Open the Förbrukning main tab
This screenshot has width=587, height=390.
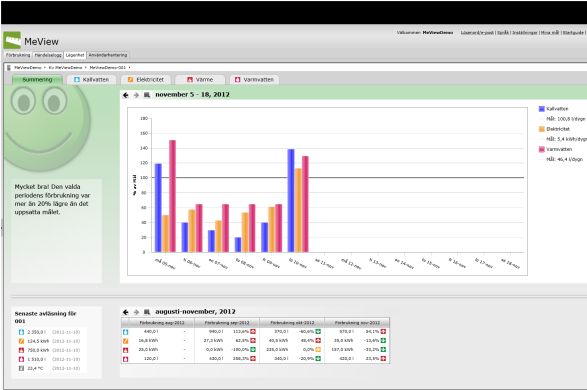tap(18, 55)
